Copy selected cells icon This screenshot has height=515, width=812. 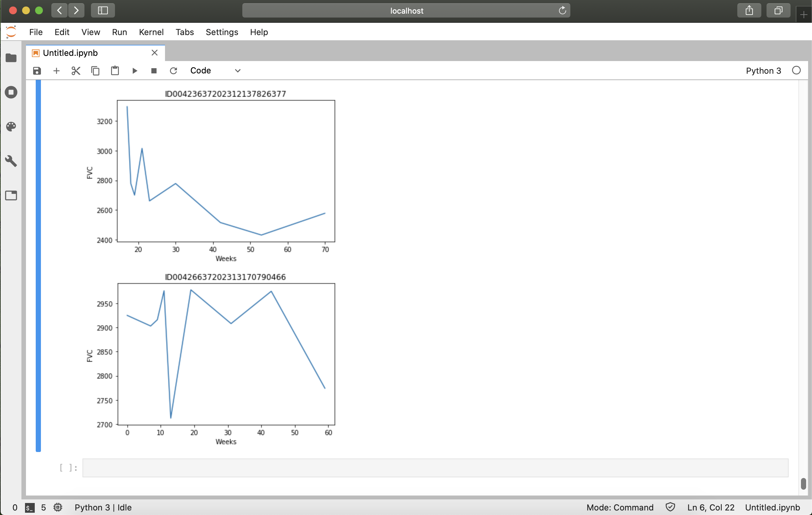(95, 71)
